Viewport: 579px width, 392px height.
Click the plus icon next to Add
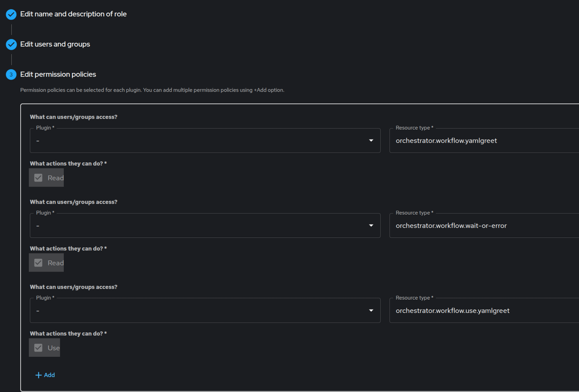(x=38, y=375)
